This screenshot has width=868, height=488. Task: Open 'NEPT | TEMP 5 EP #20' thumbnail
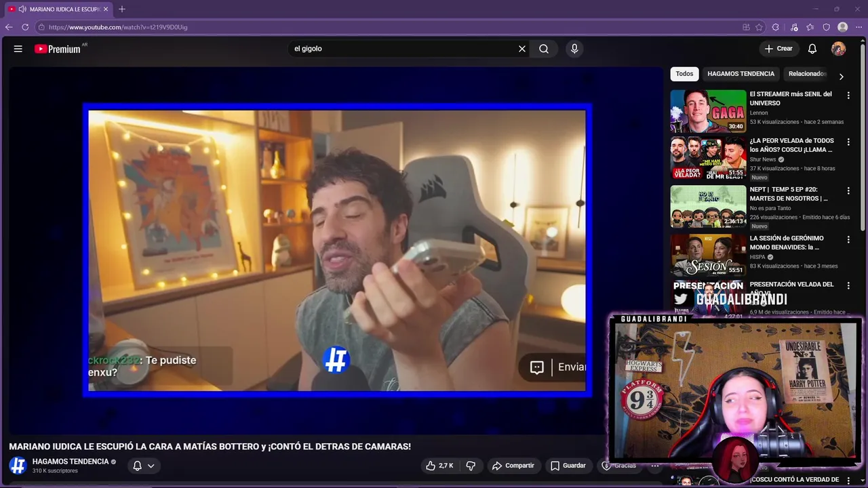[708, 206]
